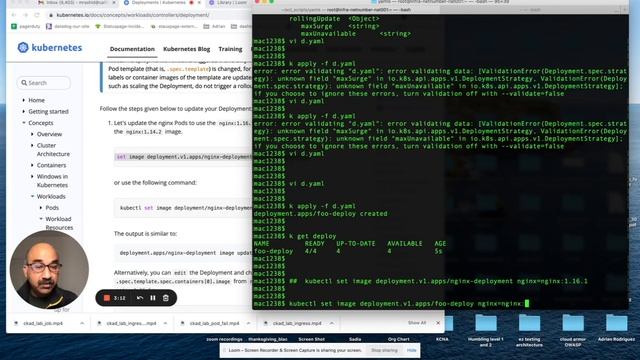This screenshot has width=640, height=360.
Task: Open the Adrian bookmarks folder
Action: click(214, 27)
